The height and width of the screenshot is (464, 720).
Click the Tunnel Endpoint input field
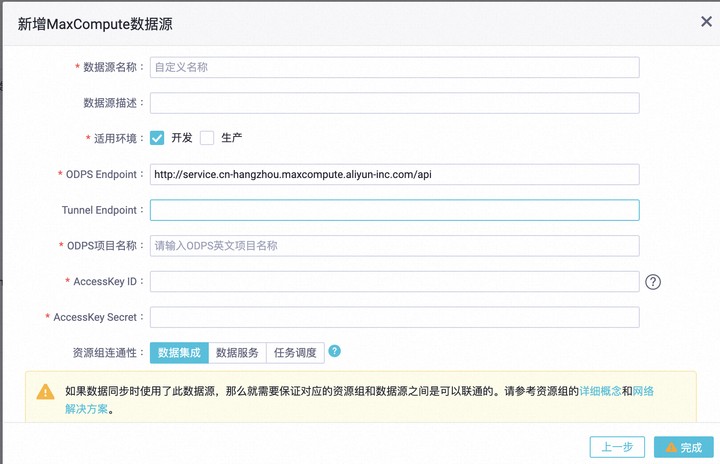click(394, 210)
